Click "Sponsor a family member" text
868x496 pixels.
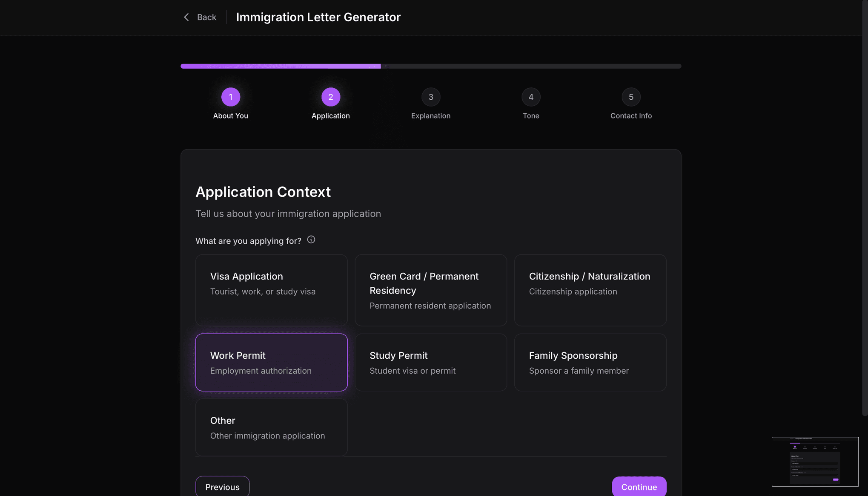click(x=579, y=371)
